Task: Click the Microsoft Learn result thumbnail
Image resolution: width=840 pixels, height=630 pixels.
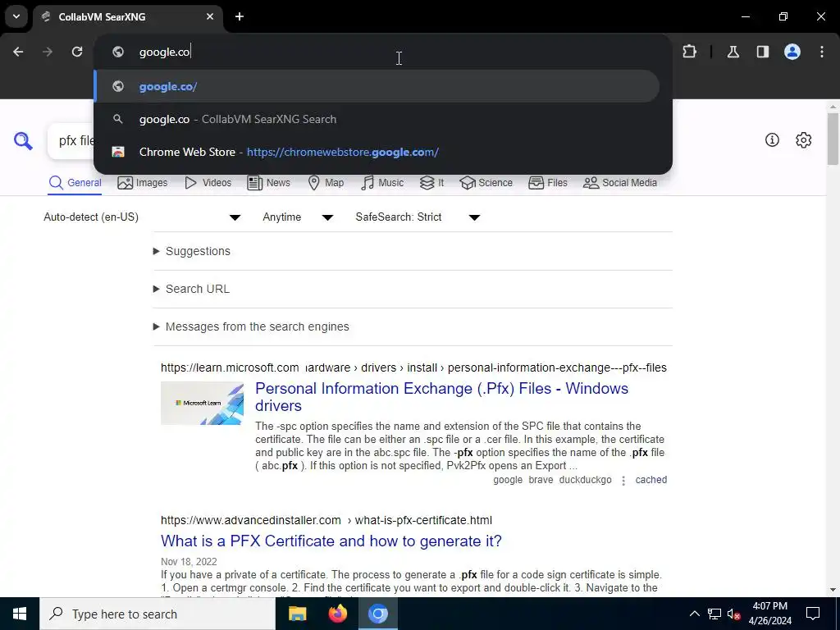Action: (x=202, y=403)
